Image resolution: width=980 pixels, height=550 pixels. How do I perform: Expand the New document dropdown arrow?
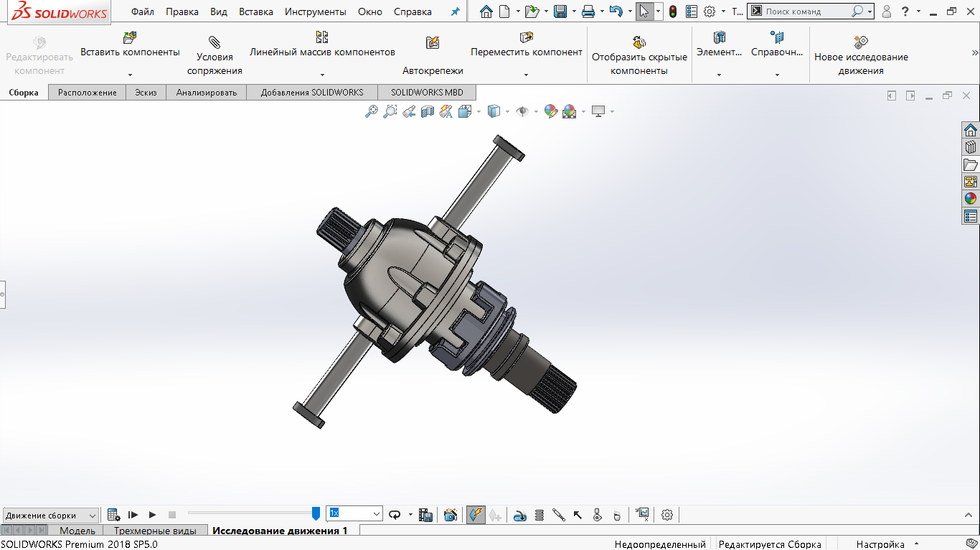pos(518,11)
